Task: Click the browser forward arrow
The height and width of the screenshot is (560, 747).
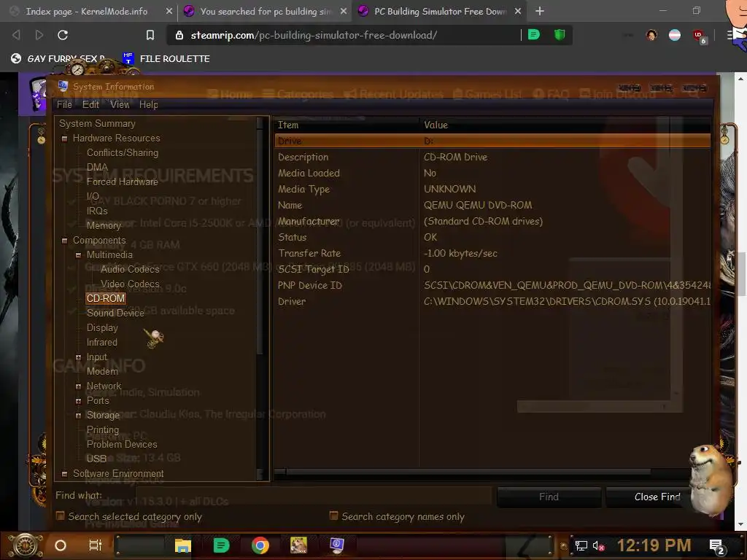Action: (39, 35)
